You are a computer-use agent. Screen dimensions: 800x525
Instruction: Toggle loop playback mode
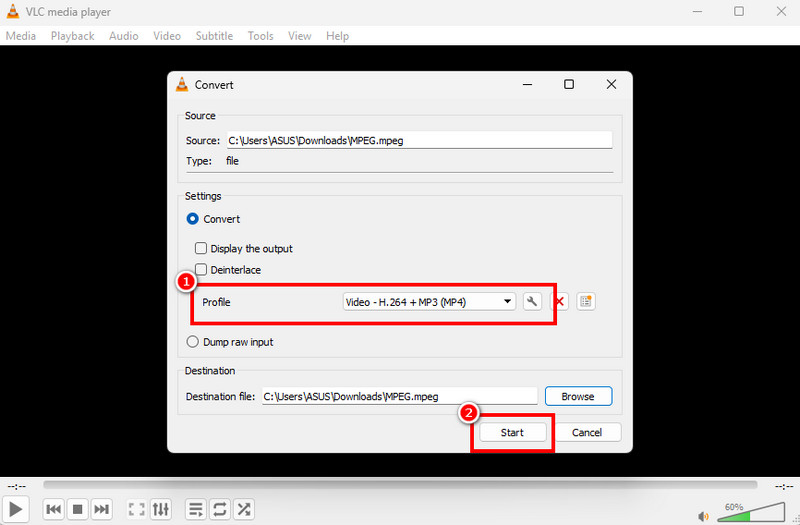point(220,509)
